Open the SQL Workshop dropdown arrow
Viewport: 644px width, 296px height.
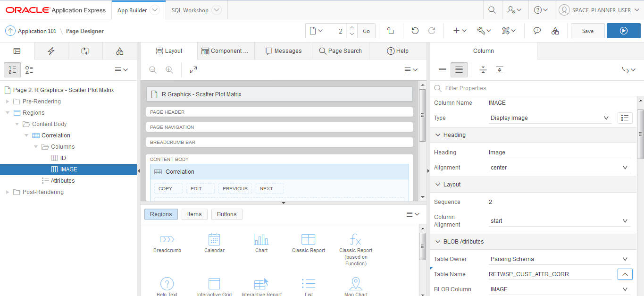tap(217, 10)
